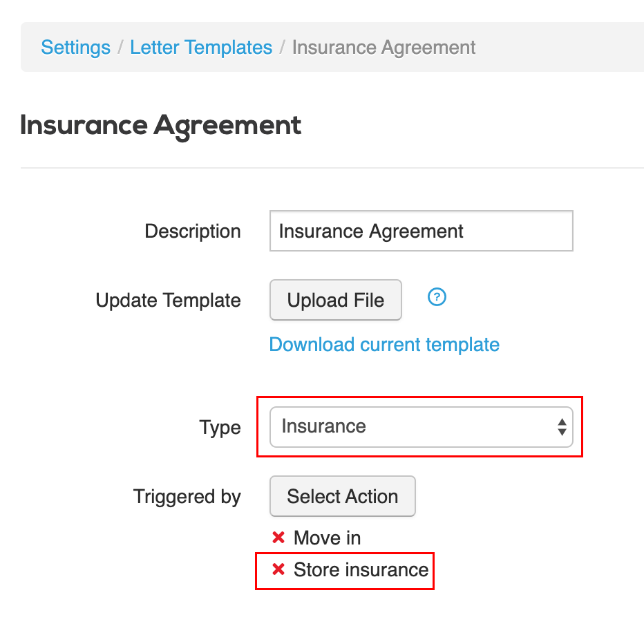The height and width of the screenshot is (644, 644).
Task: Remove the Move in trigger via red X
Action: (x=278, y=537)
